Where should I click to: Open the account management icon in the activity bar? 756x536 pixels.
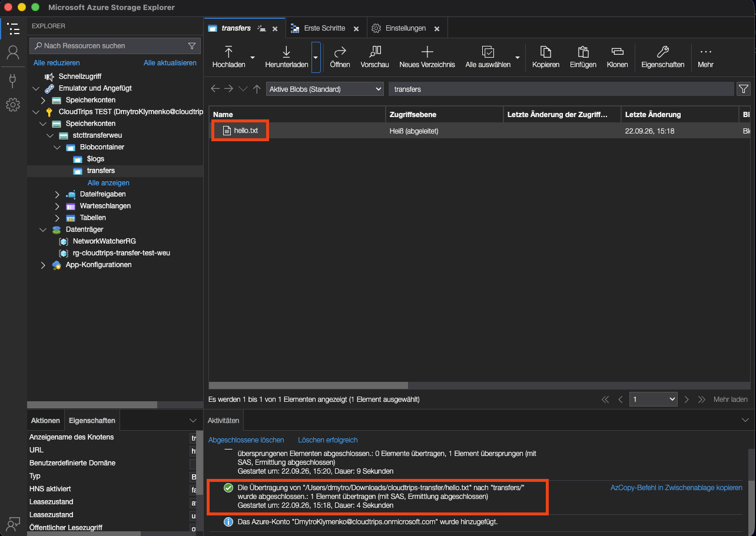click(x=13, y=53)
